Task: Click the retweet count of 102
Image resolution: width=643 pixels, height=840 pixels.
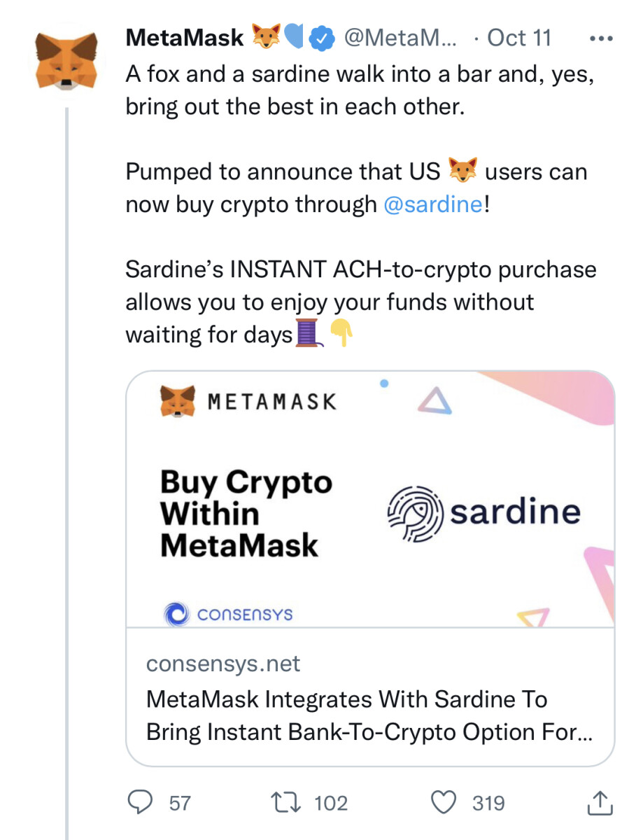Action: (x=332, y=803)
